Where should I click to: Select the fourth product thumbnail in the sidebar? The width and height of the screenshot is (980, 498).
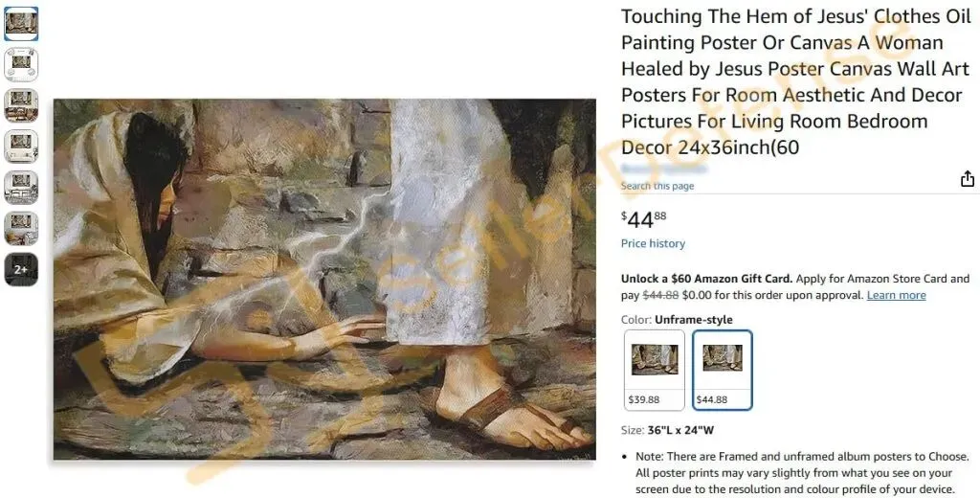[x=21, y=147]
